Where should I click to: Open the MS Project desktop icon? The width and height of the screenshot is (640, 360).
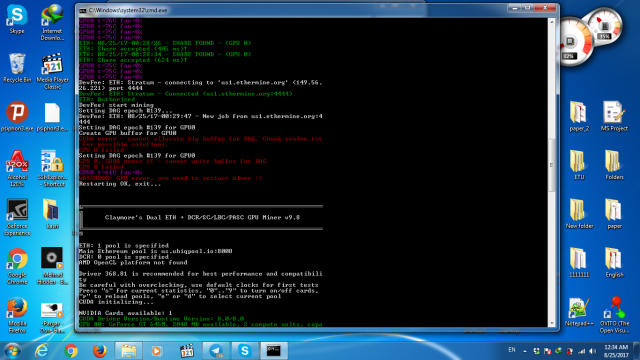(x=614, y=117)
